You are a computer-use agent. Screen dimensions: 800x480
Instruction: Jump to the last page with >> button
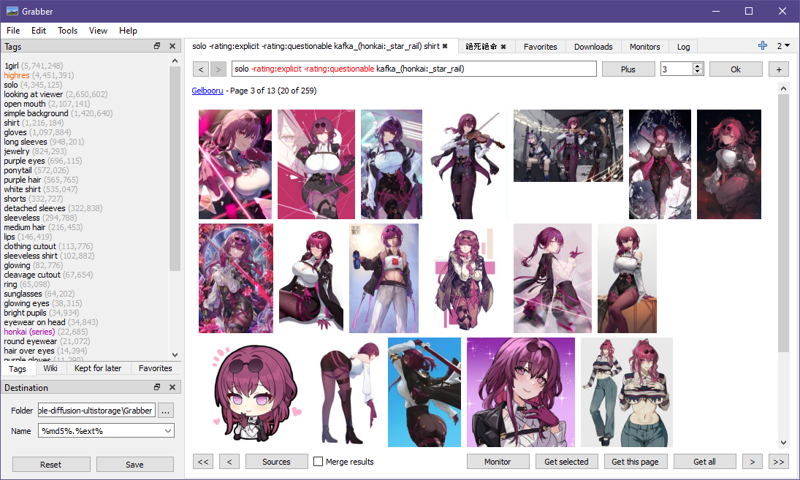point(779,461)
